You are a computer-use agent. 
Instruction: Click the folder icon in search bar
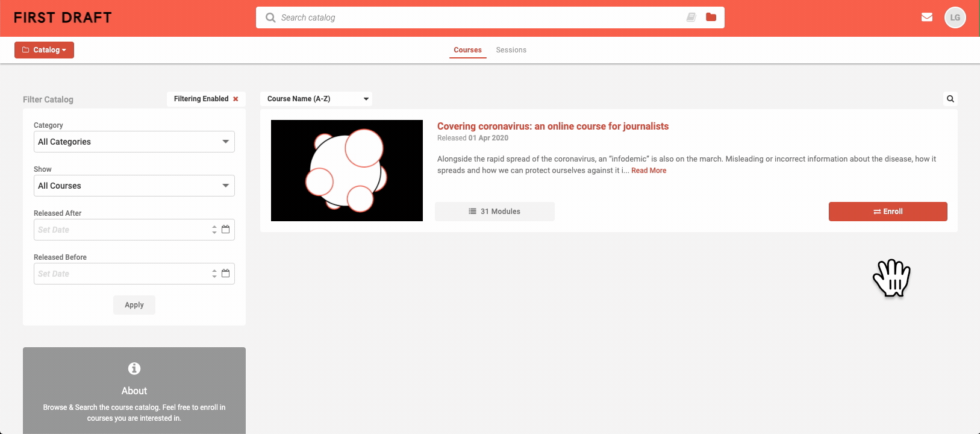click(x=711, y=17)
